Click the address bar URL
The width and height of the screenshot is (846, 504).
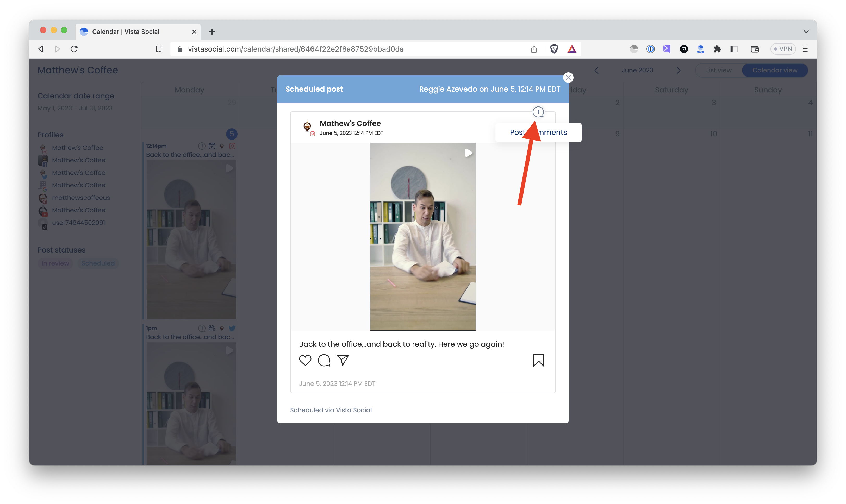coord(296,49)
